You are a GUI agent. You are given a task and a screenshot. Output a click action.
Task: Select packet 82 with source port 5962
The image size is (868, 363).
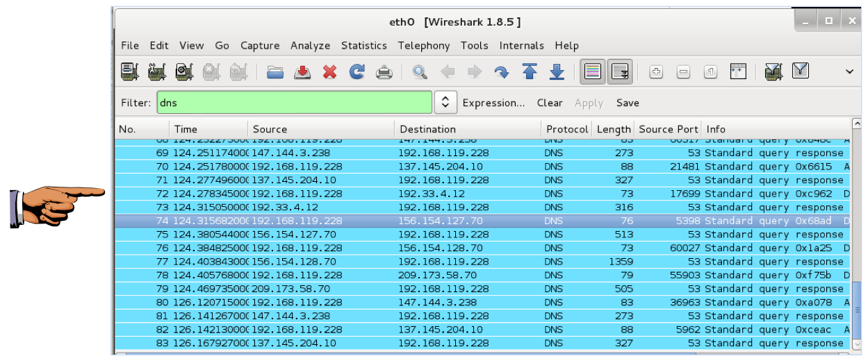tap(483, 330)
